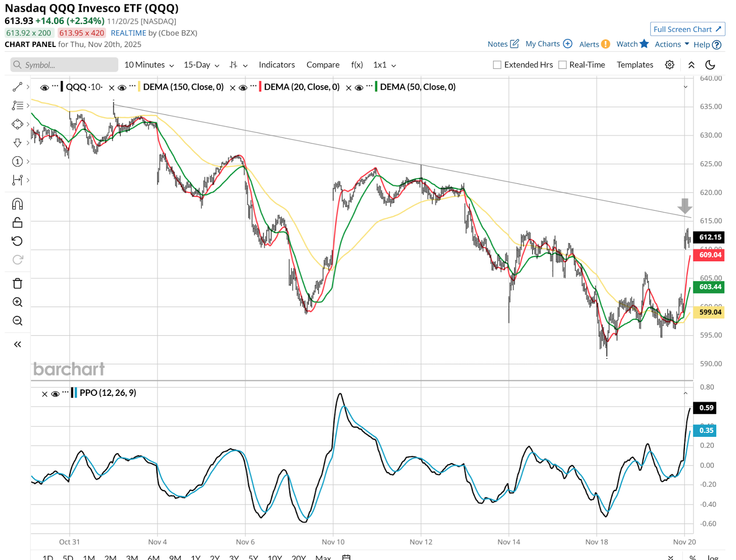
Task: Enable the Real-Time checkbox
Action: pos(562,65)
